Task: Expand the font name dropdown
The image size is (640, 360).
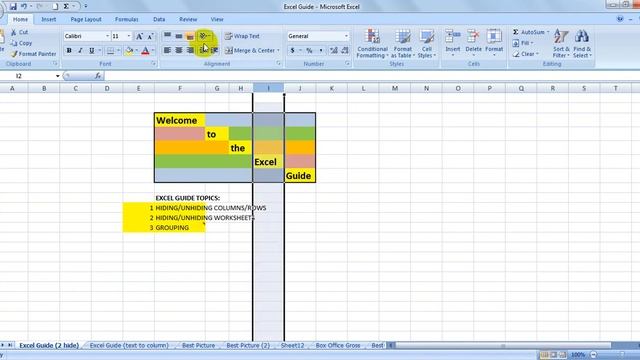Action: [107, 36]
